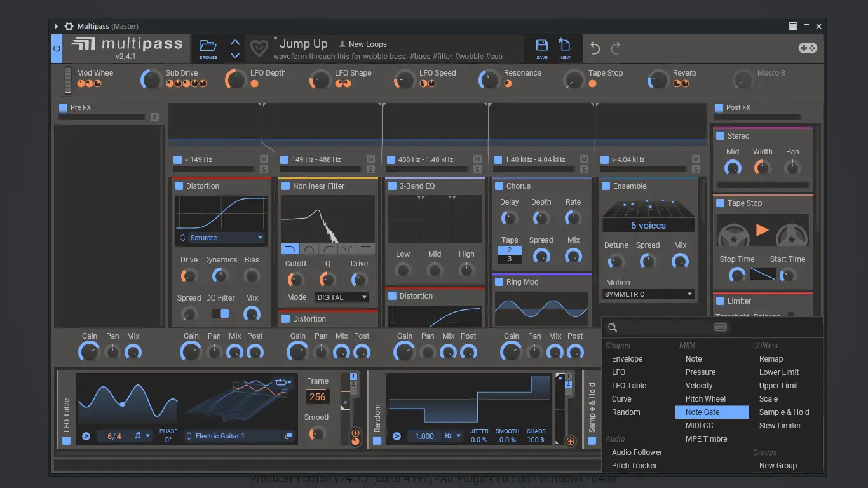Viewport: 868px width, 488px height.
Task: Click the Stereo balance slider under Mid Width Pan
Action: [x=763, y=185]
